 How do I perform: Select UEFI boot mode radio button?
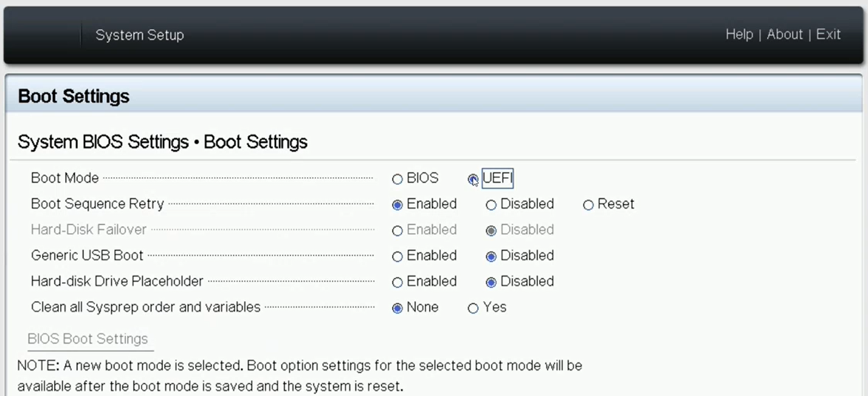(x=472, y=179)
